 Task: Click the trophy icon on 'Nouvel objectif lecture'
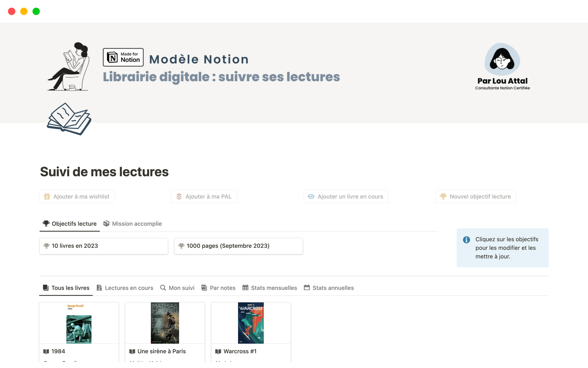tap(443, 196)
